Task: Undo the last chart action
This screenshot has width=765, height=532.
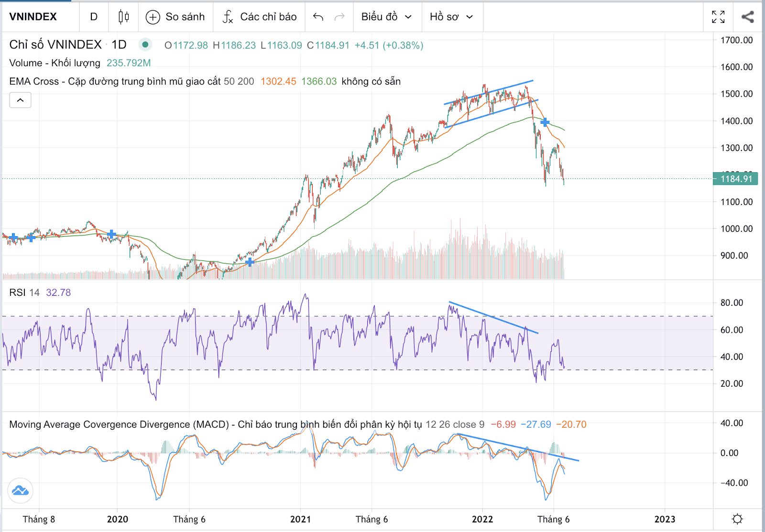Action: click(x=318, y=17)
